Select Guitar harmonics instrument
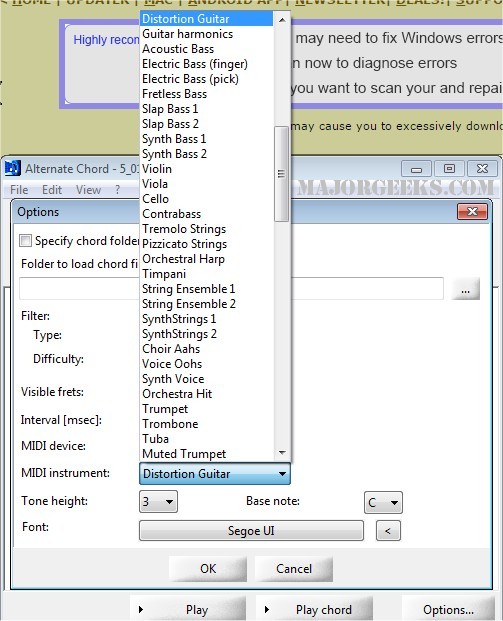 [207, 34]
